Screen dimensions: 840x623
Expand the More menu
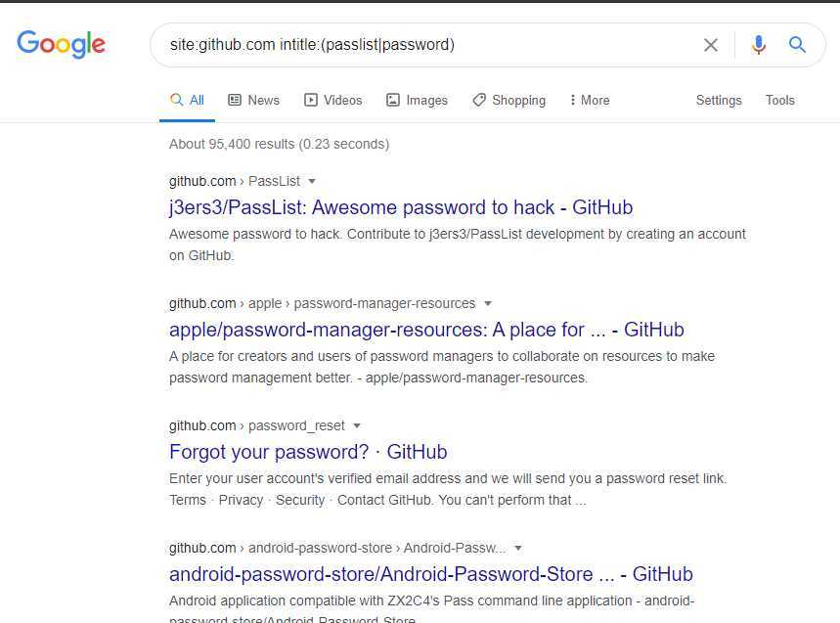click(x=590, y=100)
